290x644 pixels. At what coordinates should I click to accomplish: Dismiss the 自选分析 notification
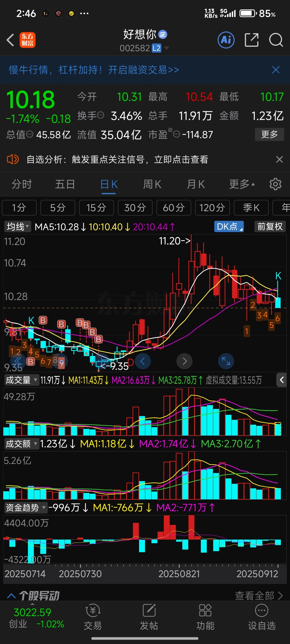[279, 159]
